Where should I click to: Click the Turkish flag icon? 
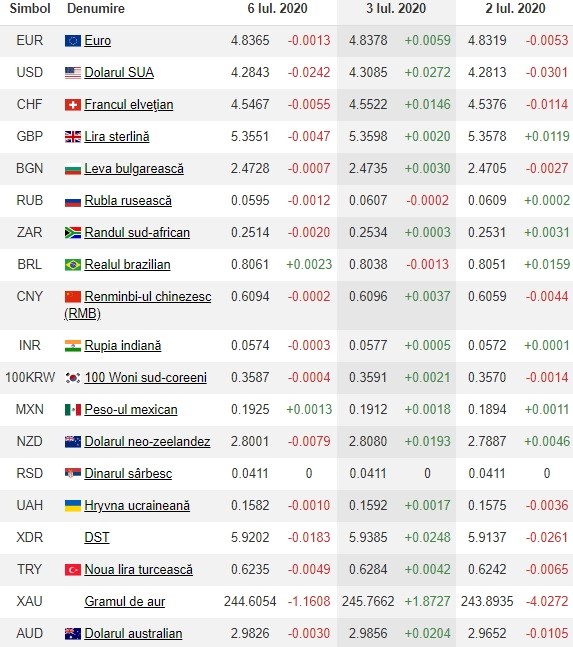coord(73,570)
